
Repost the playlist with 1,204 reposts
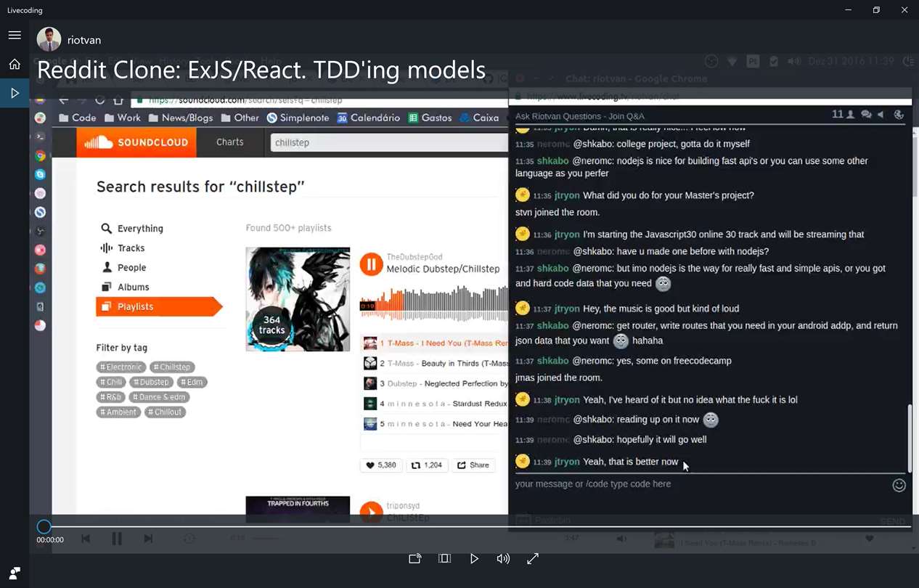427,465
